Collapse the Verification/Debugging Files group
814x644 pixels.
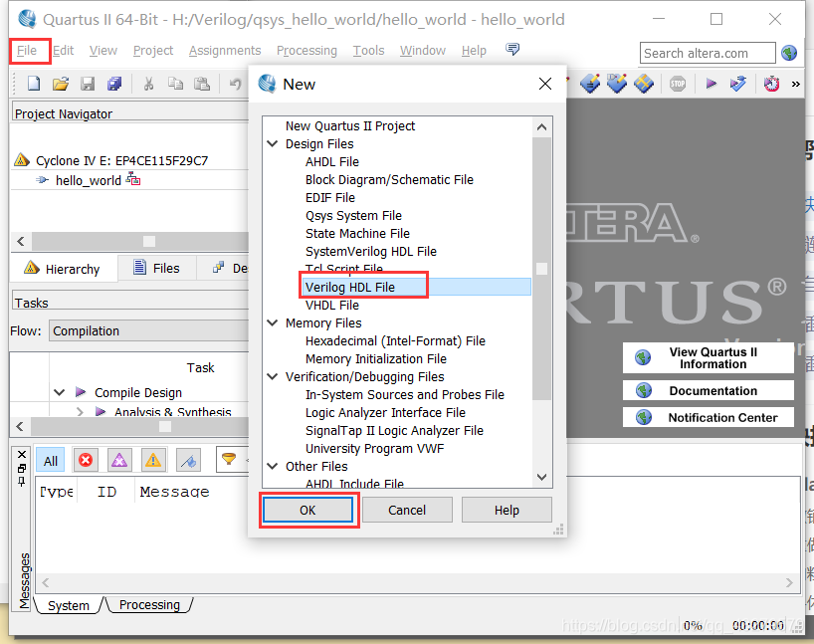click(x=272, y=376)
